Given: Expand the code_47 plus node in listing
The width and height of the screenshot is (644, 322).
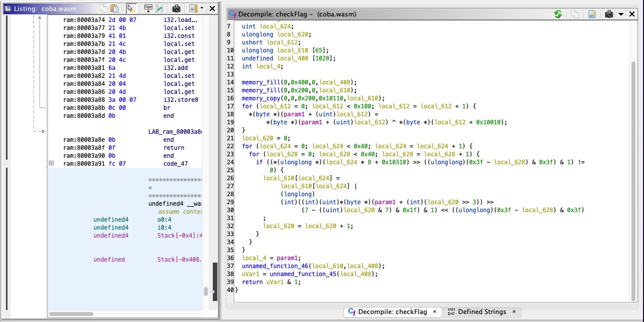Looking at the screenshot, I should (51, 163).
